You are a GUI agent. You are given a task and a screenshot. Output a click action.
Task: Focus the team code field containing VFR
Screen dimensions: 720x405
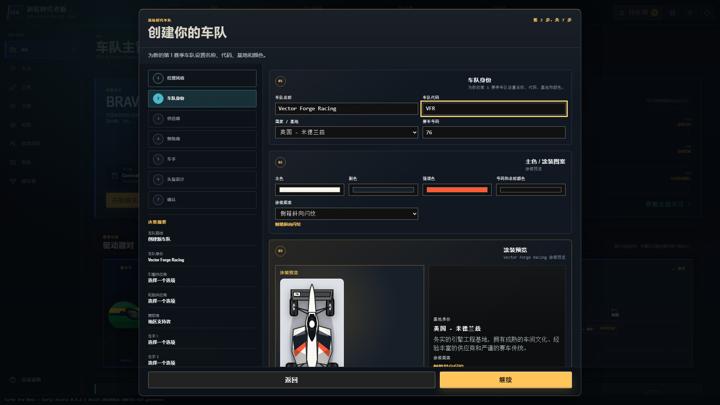(494, 108)
